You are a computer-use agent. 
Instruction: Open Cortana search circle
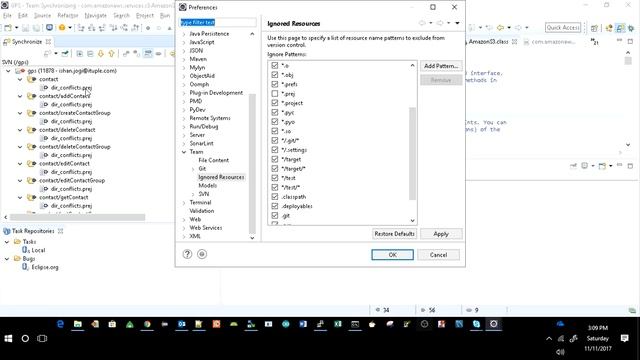coord(25,338)
